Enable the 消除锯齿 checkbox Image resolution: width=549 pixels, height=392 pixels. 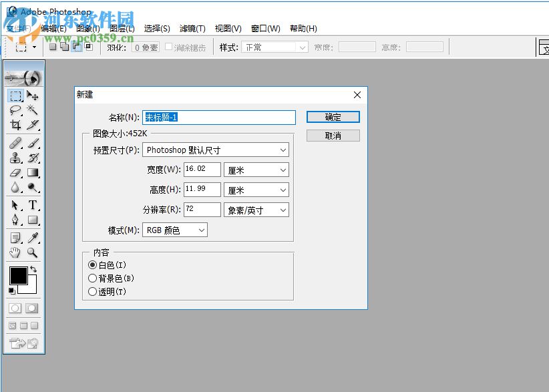tap(169, 47)
